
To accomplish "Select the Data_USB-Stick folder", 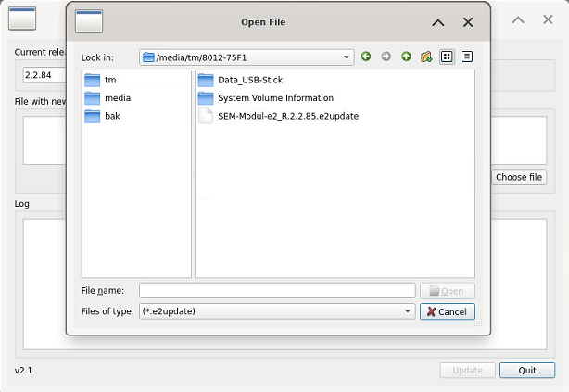I will click(249, 80).
